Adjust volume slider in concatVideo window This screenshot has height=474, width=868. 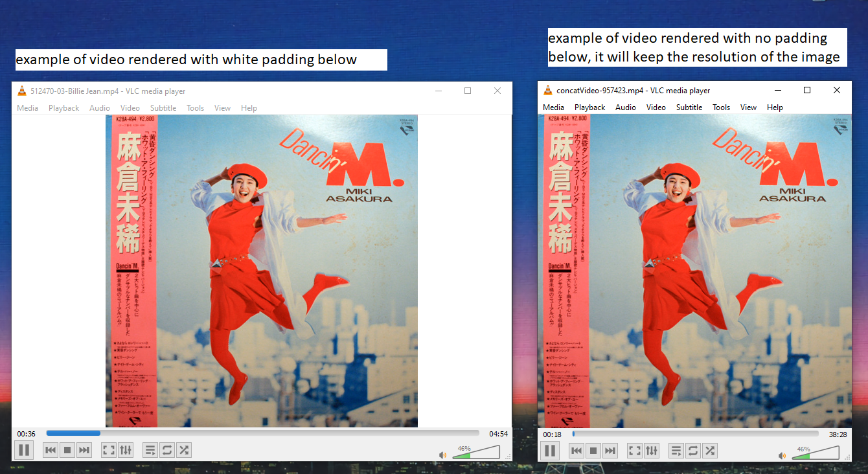(x=816, y=453)
